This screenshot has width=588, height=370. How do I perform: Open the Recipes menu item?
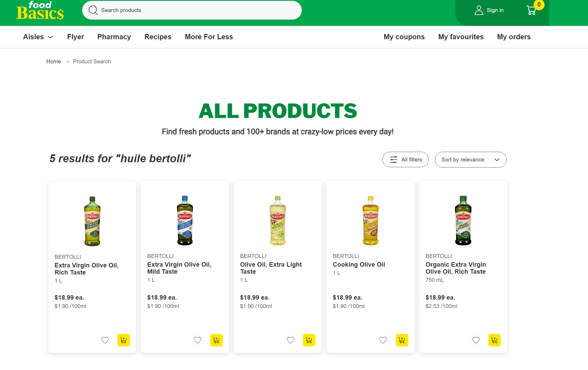pos(158,37)
